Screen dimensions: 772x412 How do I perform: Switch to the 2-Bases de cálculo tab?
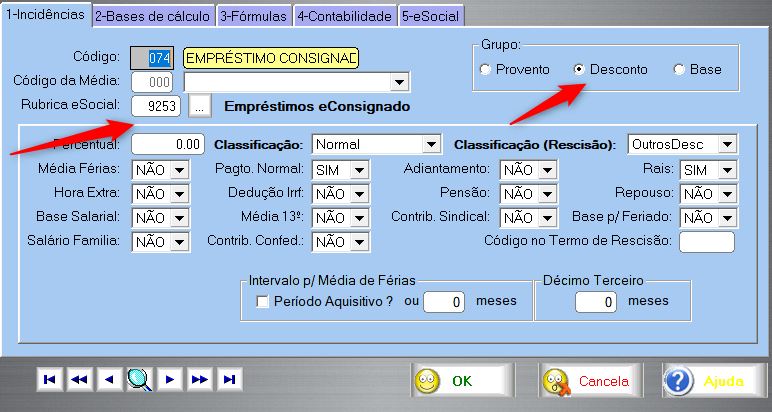point(152,16)
